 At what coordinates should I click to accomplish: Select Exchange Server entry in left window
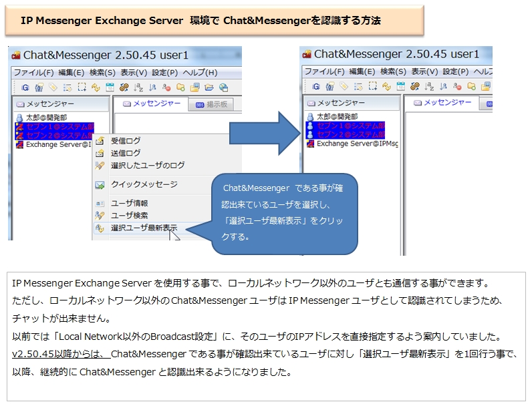[53, 145]
